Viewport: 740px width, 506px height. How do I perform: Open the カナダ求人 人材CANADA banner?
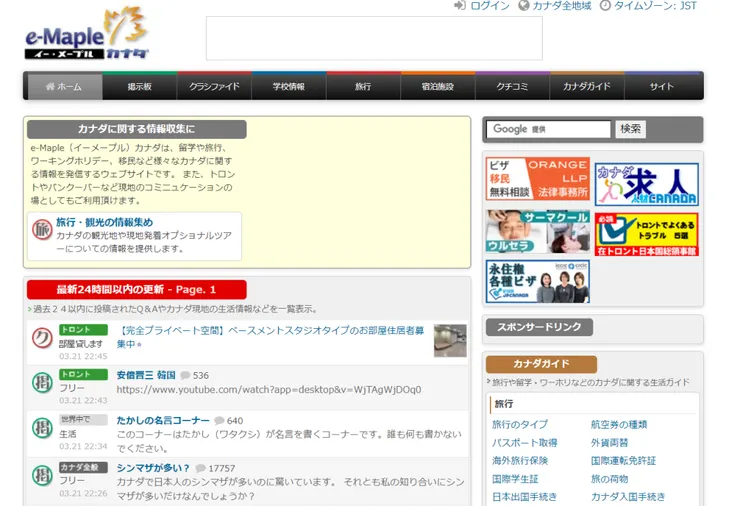(647, 184)
